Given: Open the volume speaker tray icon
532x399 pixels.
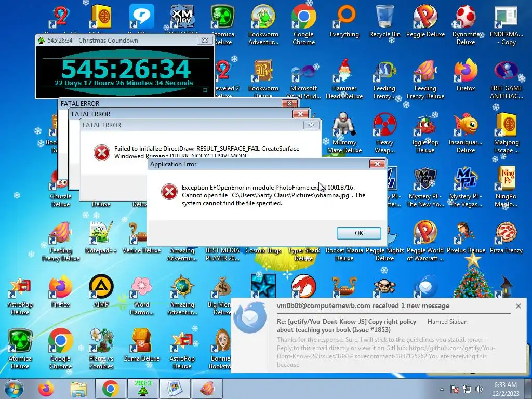Looking at the screenshot, I should [479, 389].
